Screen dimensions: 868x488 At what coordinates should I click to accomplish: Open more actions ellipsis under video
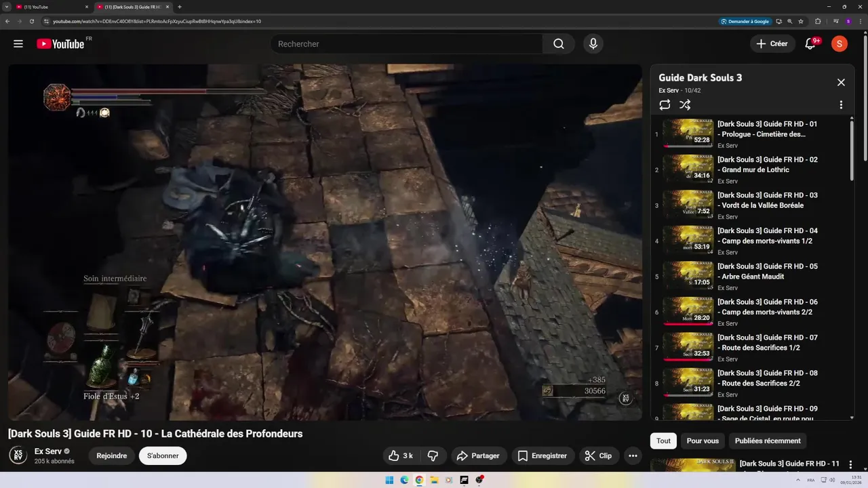(x=633, y=456)
